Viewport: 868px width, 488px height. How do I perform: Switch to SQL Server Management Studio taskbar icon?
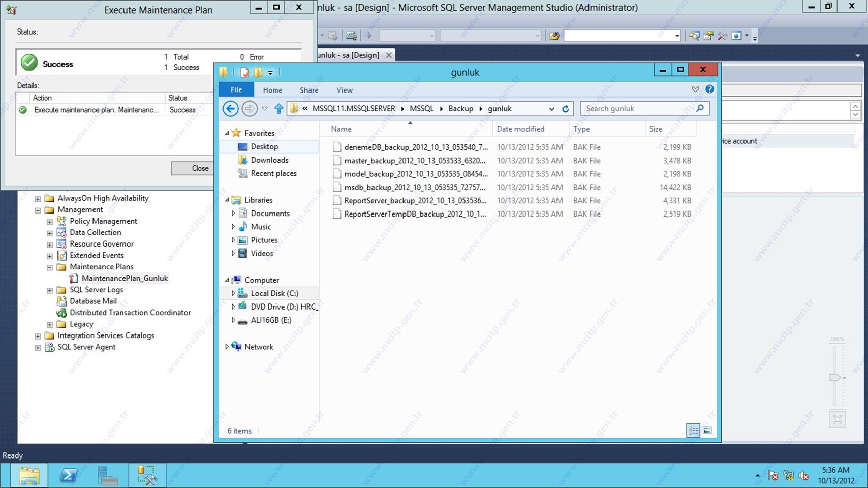[146, 475]
